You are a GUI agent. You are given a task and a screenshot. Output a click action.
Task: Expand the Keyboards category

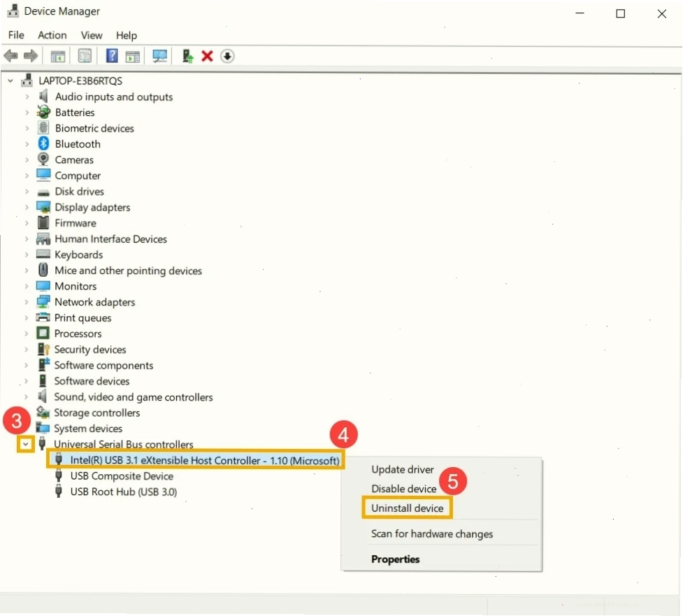point(27,255)
